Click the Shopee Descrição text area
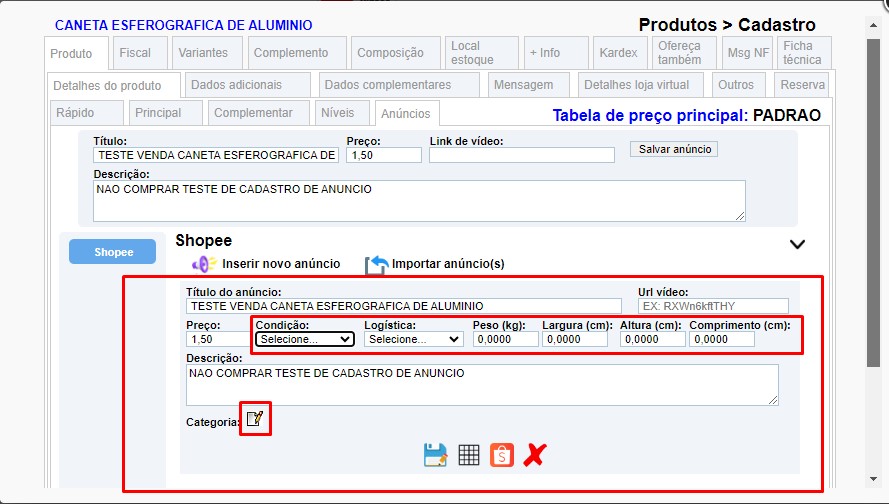Screen dimensions: 889x504 coord(482,386)
